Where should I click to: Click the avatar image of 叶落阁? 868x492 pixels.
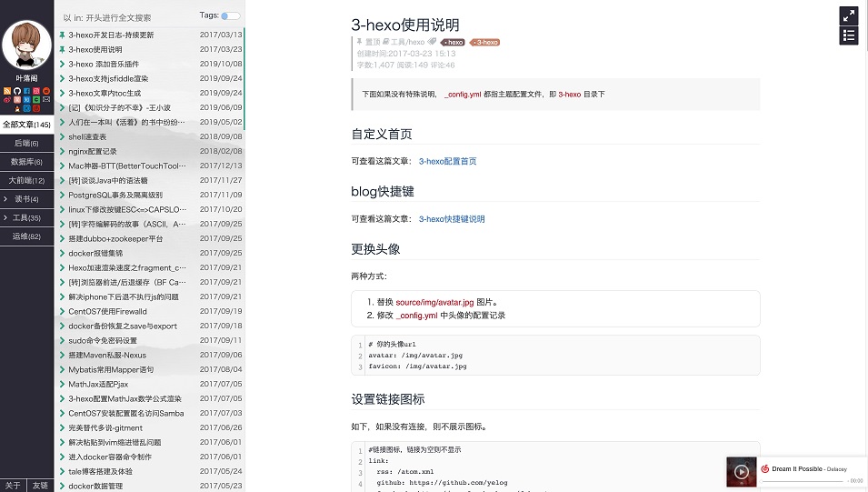tap(26, 45)
